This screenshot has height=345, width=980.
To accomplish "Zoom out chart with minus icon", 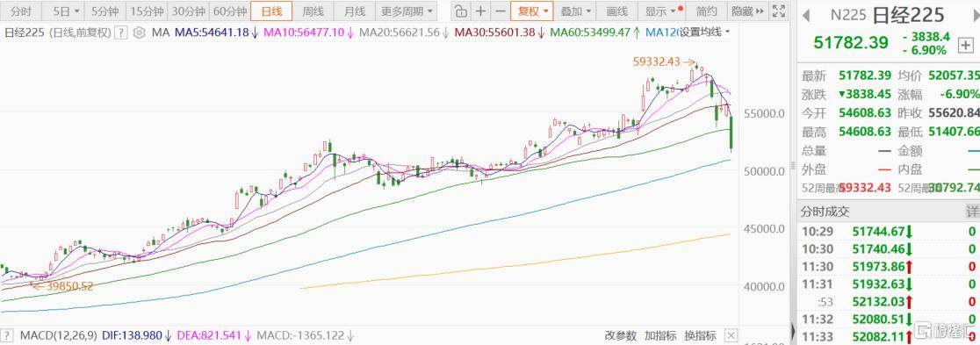I will (x=500, y=11).
